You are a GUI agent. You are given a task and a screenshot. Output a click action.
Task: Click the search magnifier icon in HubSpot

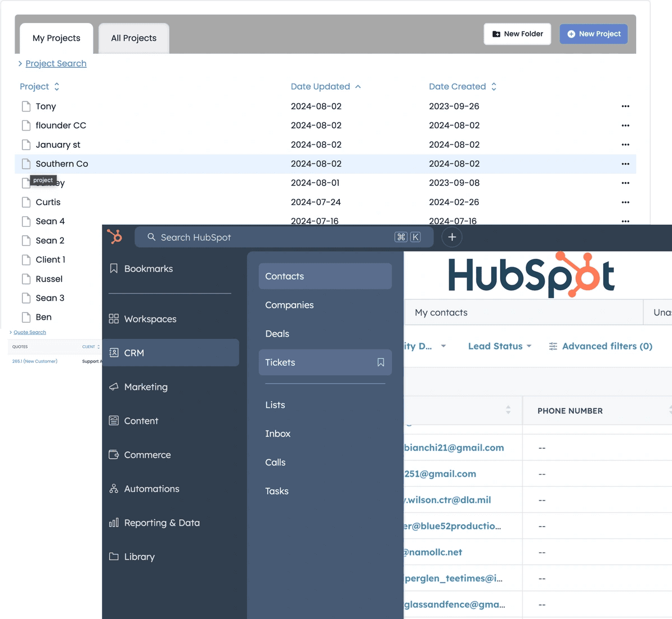151,237
